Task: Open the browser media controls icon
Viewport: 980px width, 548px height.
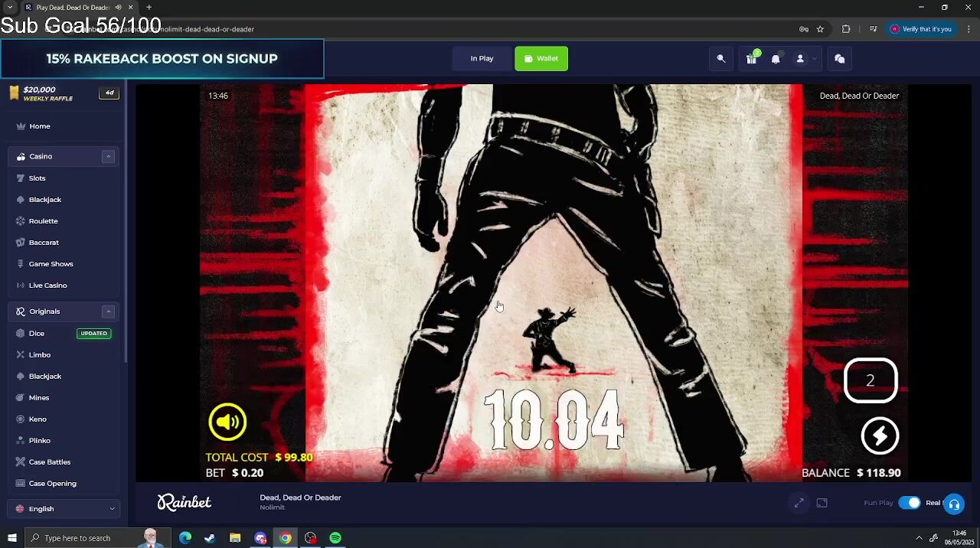Action: [873, 29]
